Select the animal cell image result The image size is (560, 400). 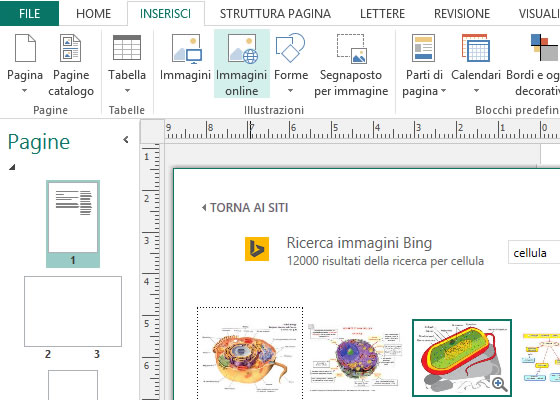click(x=250, y=354)
